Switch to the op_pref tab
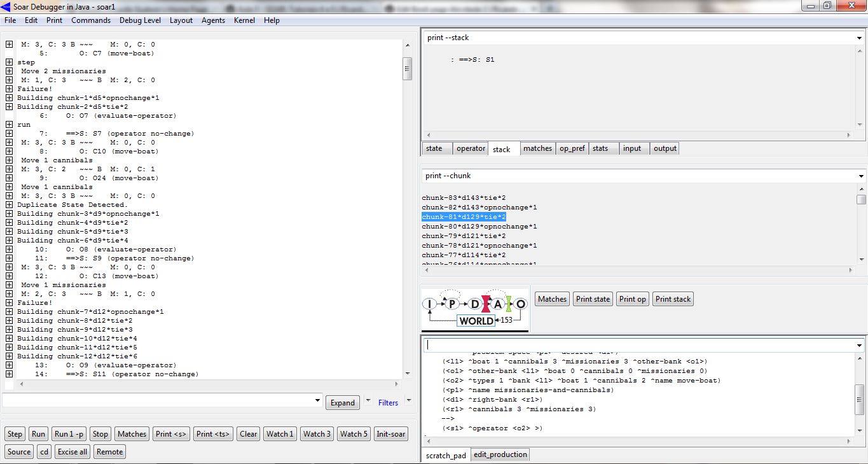The height and width of the screenshot is (464, 868). 572,148
